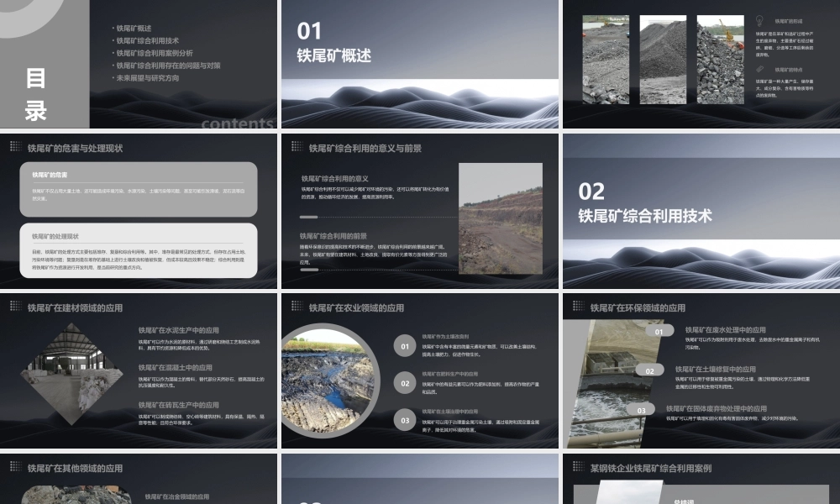This screenshot has width=840, height=504.
Task: Open the 02 铁尾矿综合利用技术 section slide
Action: pos(701,211)
